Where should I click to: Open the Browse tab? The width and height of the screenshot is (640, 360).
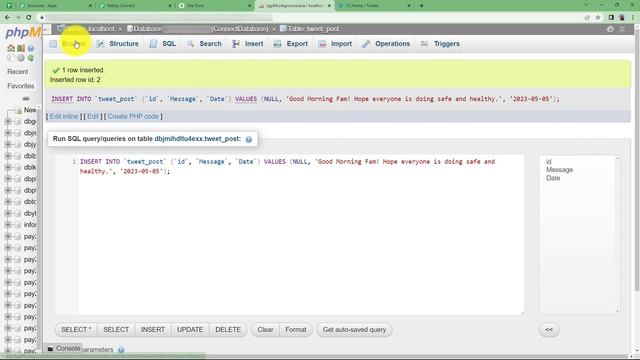pyautogui.click(x=68, y=44)
